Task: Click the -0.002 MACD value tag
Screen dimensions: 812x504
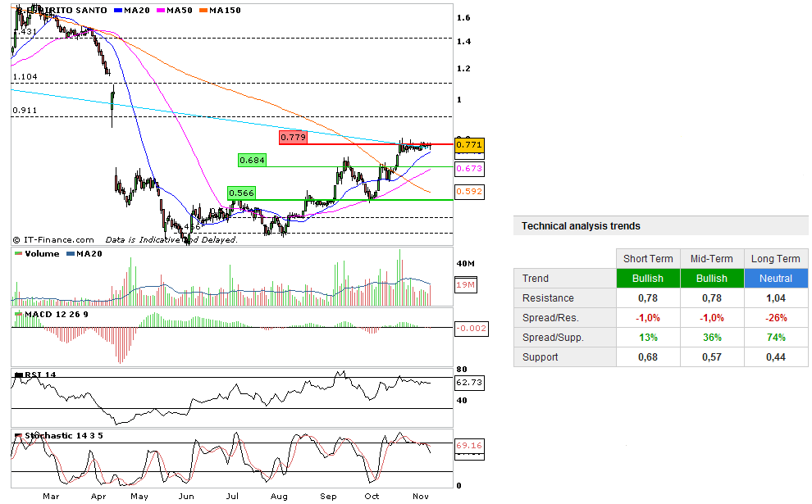Action: [472, 329]
